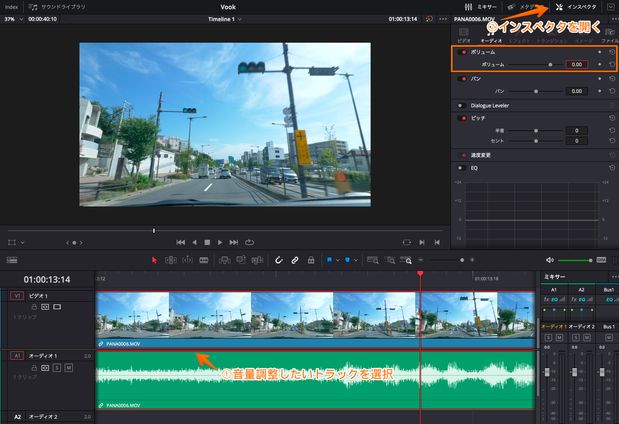Image resolution: width=619 pixels, height=424 pixels.
Task: Open the viewer three-dot options menu
Action: point(443,19)
